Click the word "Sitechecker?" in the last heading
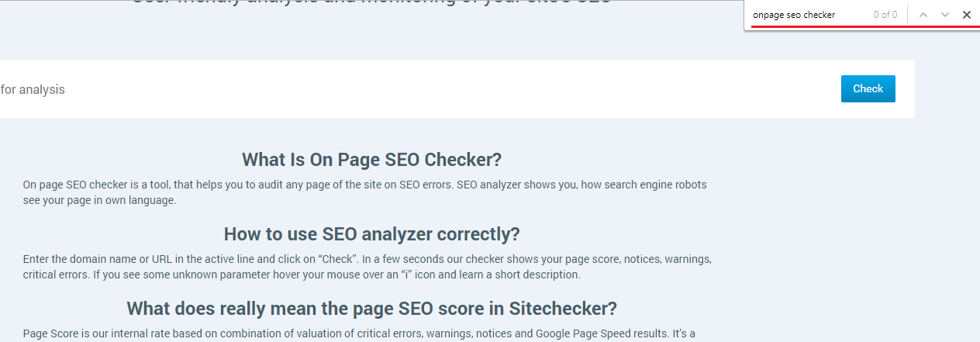Screen dimensions: 980x342 point(563,309)
